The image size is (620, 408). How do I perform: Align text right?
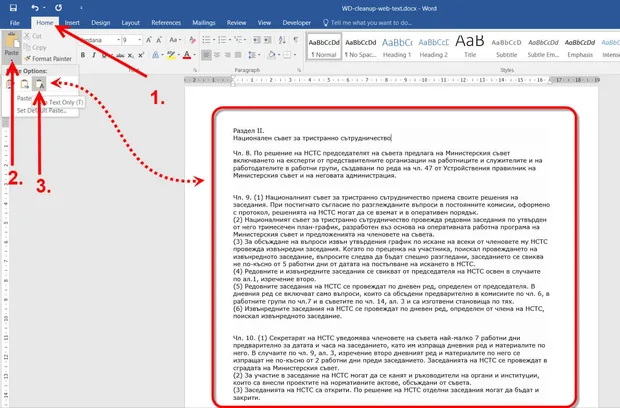coord(227,55)
